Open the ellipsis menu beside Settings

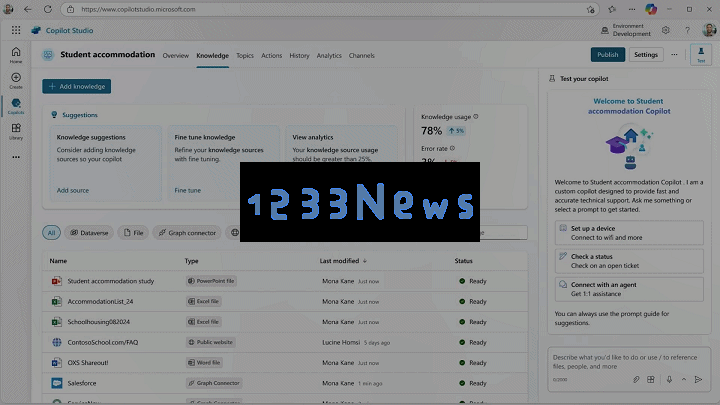tap(674, 55)
